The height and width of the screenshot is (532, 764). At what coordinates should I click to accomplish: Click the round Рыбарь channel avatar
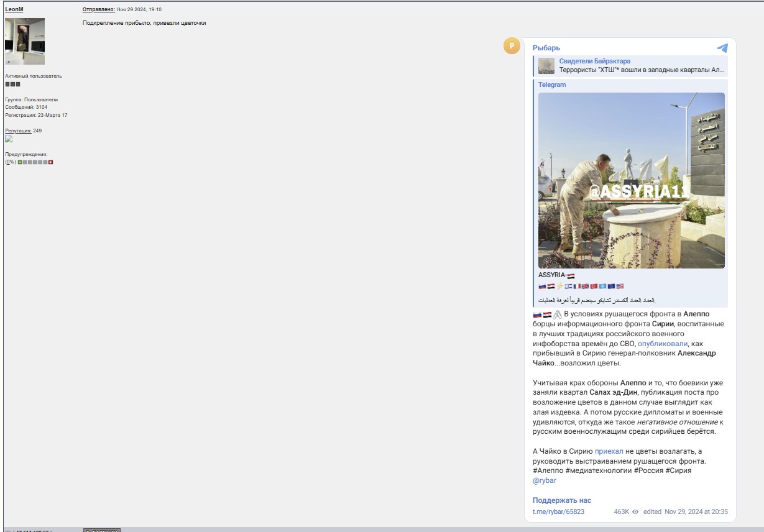(x=512, y=45)
